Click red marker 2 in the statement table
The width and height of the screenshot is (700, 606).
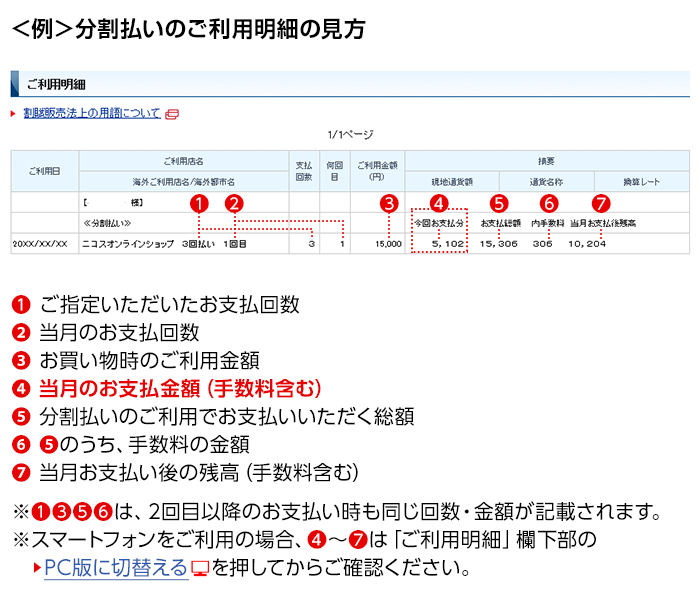(233, 203)
